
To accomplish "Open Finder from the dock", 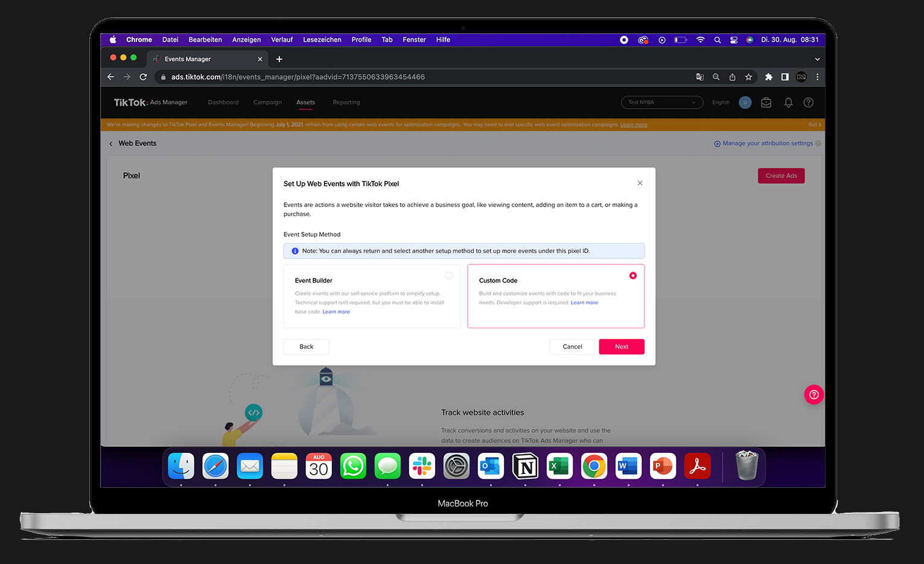I will (x=181, y=466).
